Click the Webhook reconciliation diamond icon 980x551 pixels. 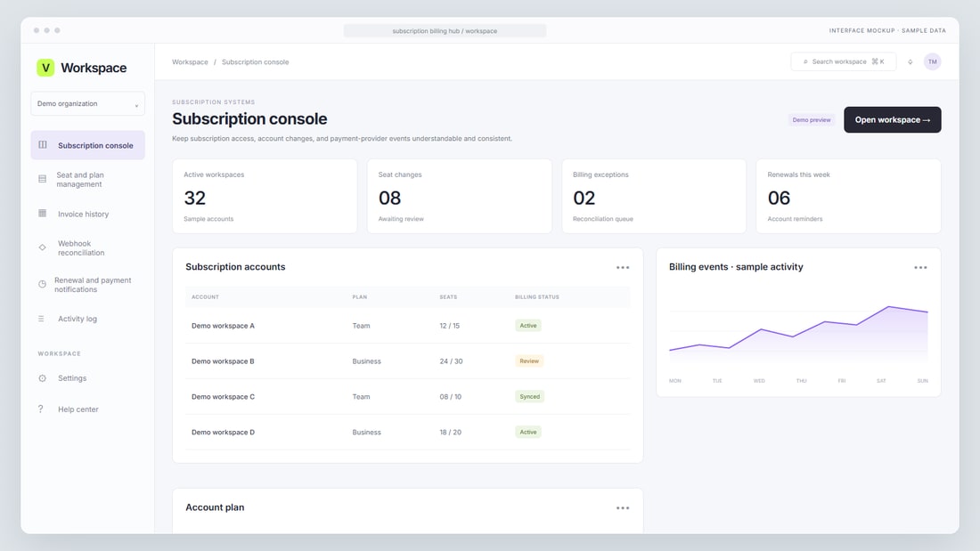[x=43, y=248]
